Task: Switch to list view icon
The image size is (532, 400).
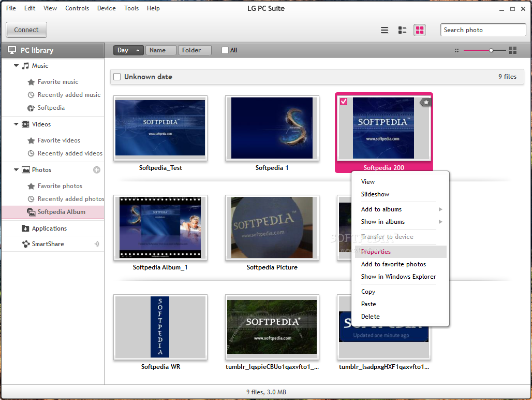Action: [384, 30]
